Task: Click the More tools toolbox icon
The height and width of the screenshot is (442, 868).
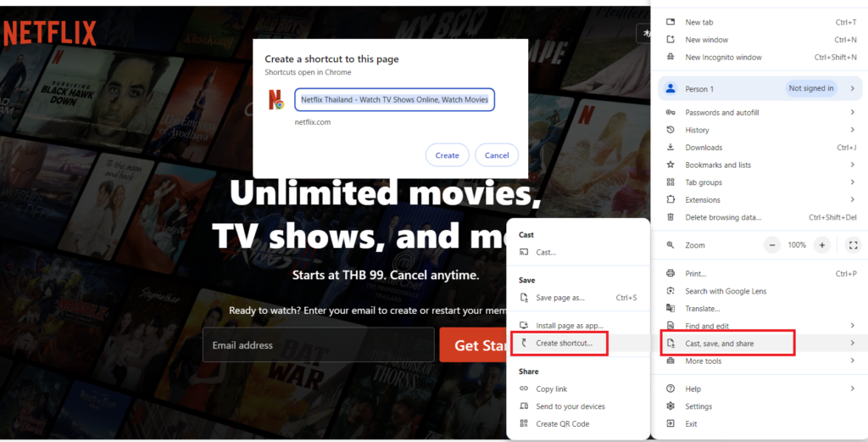Action: pyautogui.click(x=670, y=361)
